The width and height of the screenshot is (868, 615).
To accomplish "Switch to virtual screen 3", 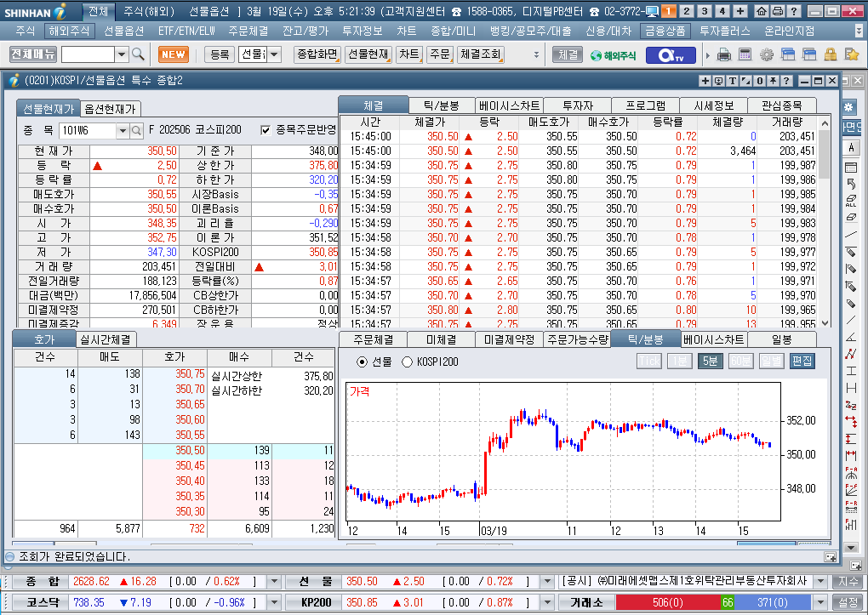I will (704, 11).
